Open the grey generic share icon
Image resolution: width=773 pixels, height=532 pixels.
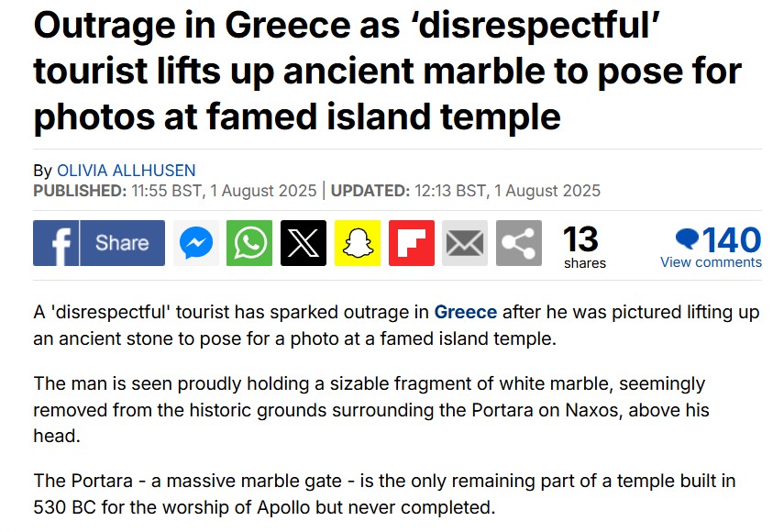click(519, 243)
